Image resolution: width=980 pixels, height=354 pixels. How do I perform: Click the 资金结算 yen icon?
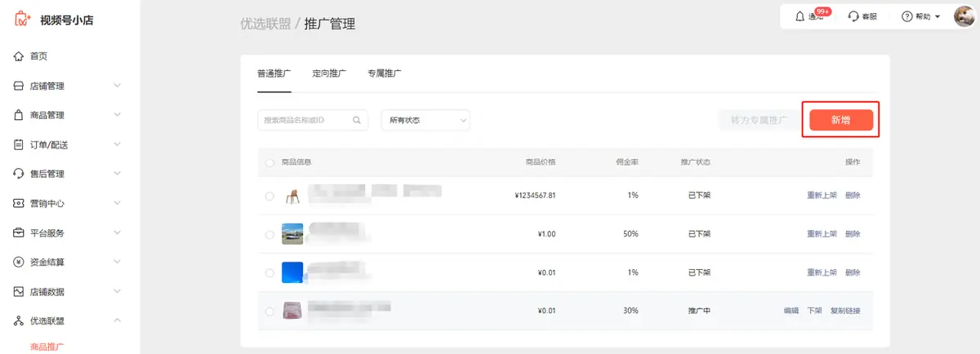pos(19,262)
